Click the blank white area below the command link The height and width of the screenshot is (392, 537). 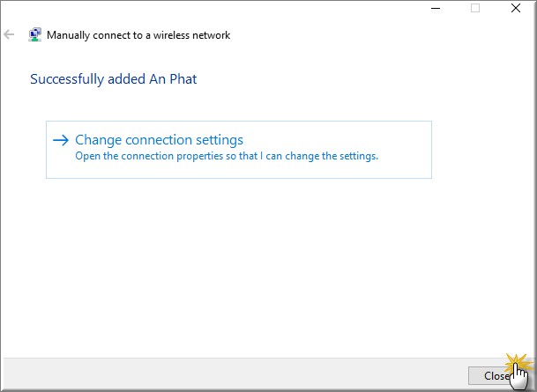pos(239,267)
